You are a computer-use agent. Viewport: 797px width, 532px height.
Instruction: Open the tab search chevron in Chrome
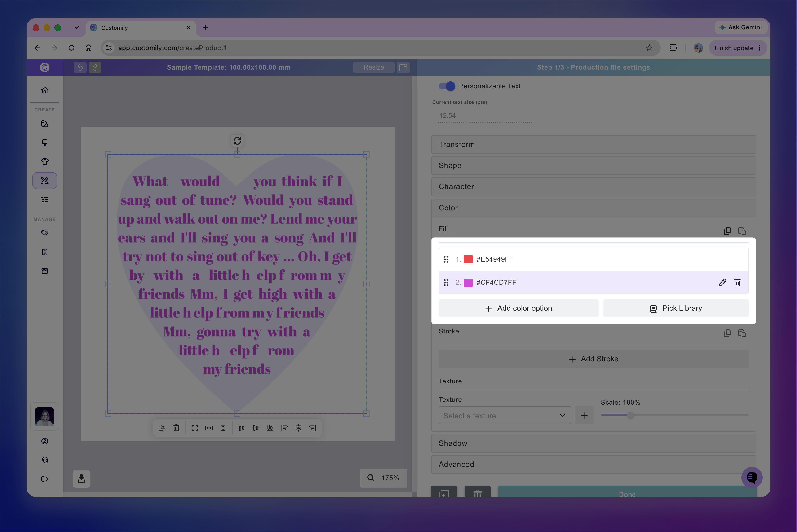(77, 27)
